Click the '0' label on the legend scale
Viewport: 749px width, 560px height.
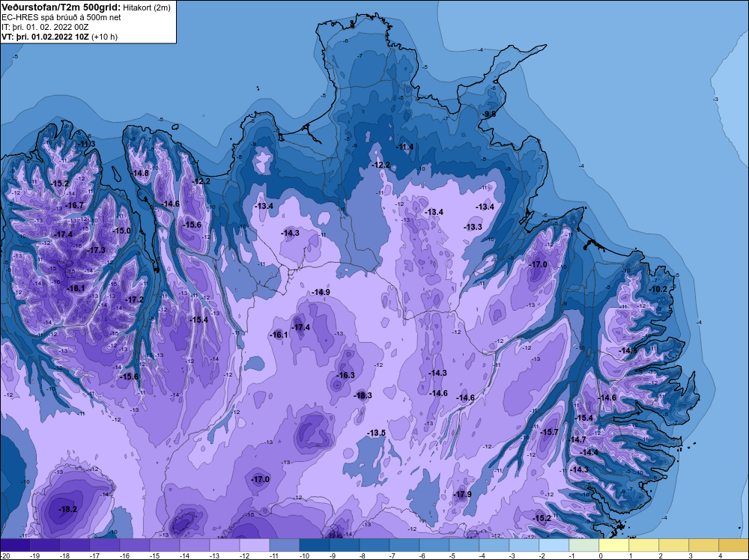601,556
